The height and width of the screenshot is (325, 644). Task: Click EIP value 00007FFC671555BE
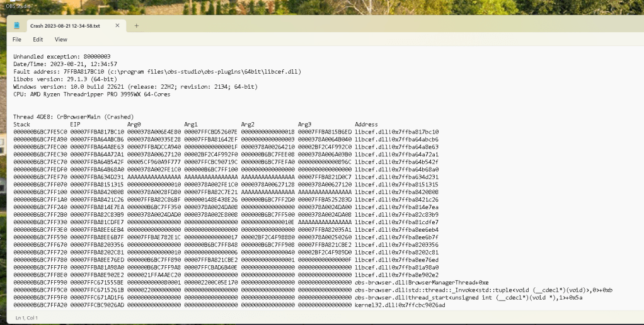coord(97,283)
